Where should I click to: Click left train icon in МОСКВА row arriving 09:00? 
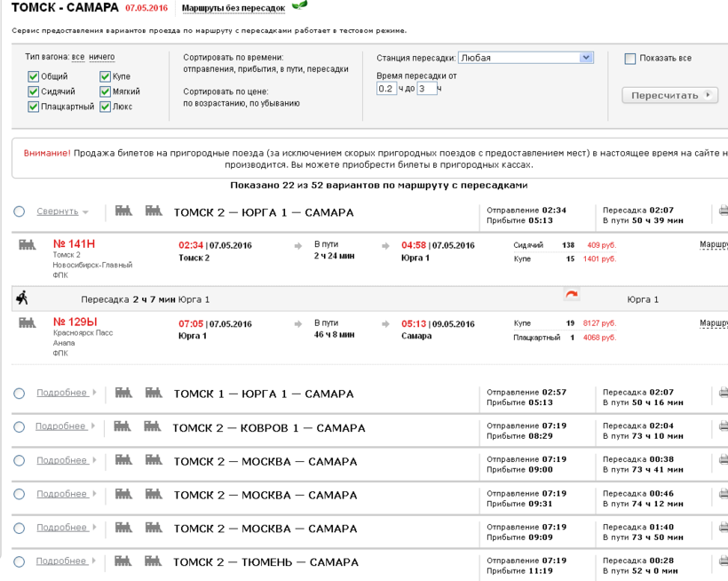point(123,460)
